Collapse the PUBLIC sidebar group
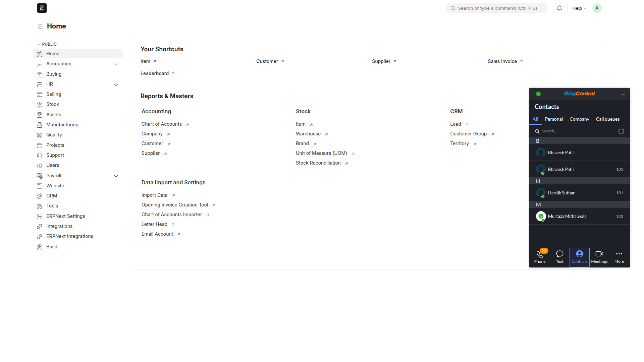The width and height of the screenshot is (644, 362). point(39,44)
